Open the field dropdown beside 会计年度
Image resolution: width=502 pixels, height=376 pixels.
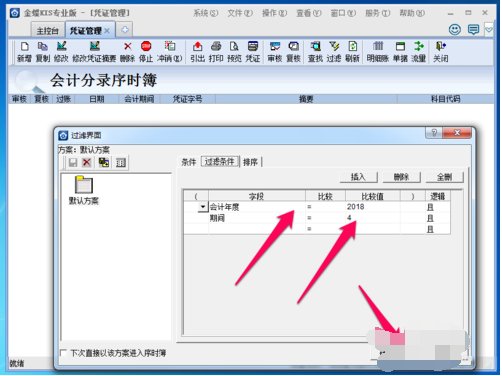pos(203,207)
